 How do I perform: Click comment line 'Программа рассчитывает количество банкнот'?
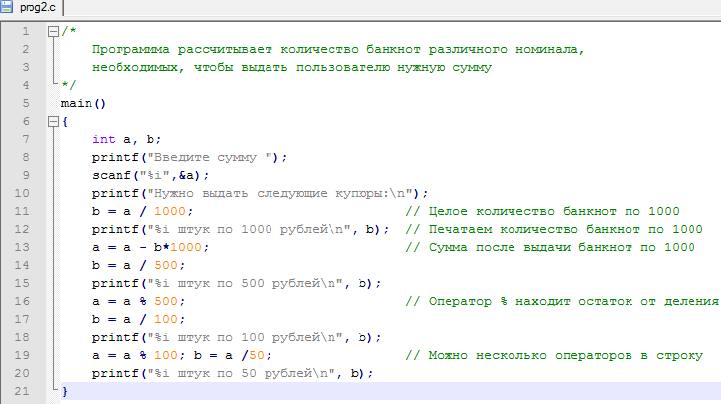pos(338,50)
